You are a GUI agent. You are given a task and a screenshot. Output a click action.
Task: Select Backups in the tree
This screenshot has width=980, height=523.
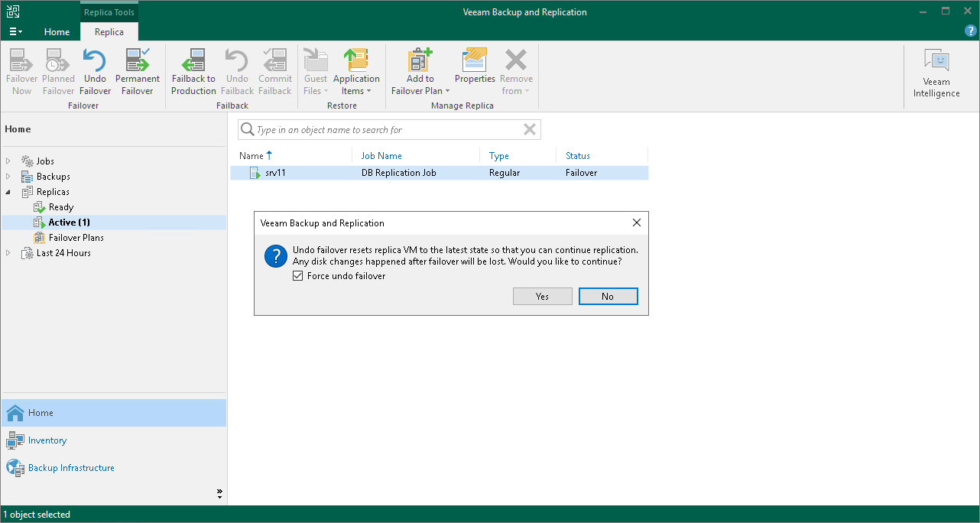(53, 177)
